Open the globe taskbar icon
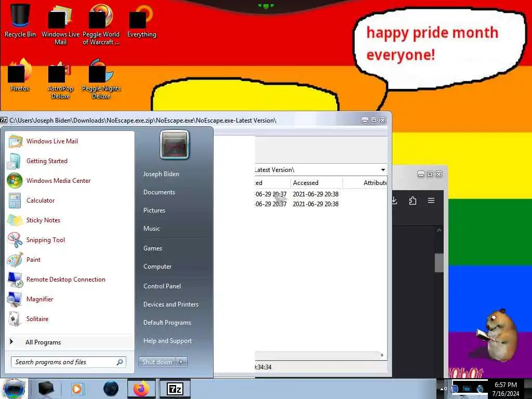This screenshot has width=532, height=399. [x=111, y=389]
